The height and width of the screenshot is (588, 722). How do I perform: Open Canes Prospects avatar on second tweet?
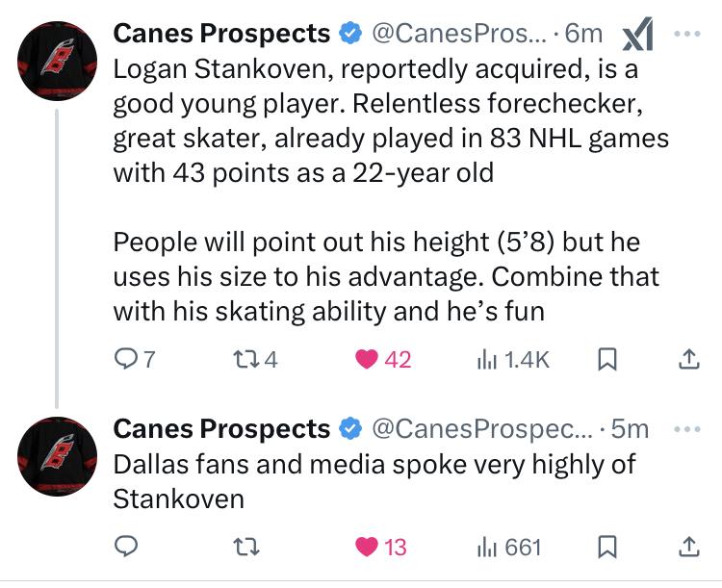coord(58,455)
